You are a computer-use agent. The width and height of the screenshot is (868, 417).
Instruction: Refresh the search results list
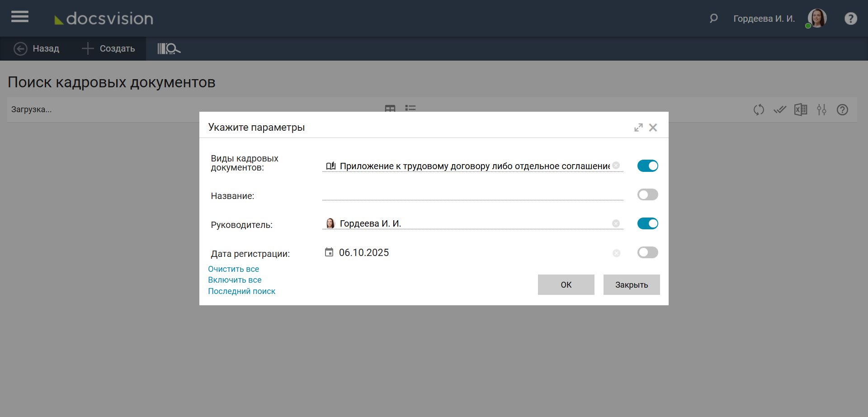pyautogui.click(x=759, y=109)
